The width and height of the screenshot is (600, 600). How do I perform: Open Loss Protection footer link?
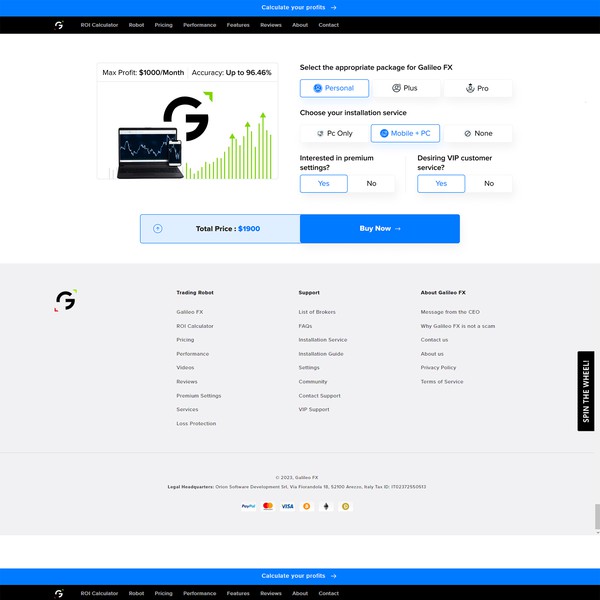(x=196, y=424)
